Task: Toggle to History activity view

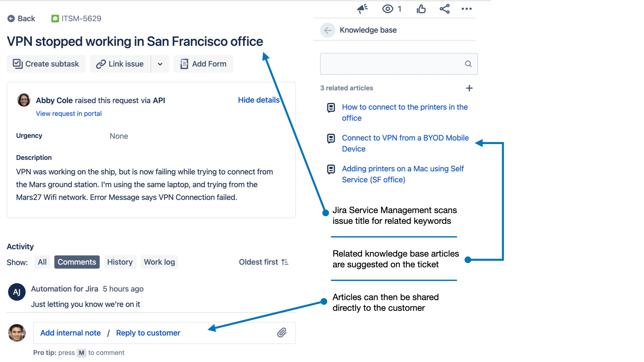Action: point(119,262)
